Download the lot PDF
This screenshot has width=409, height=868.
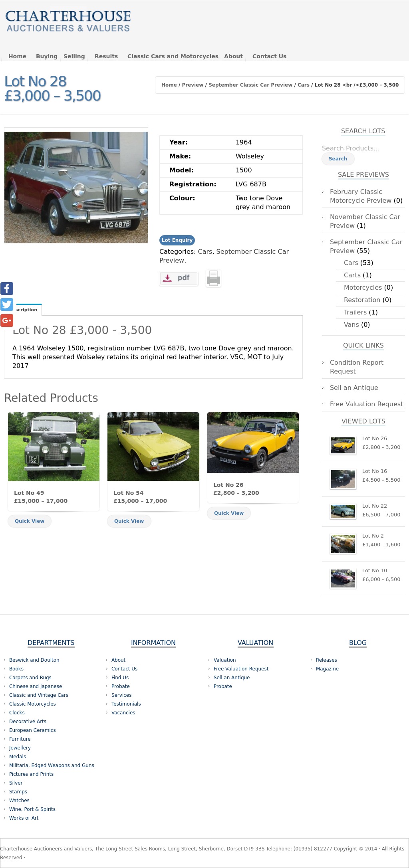pyautogui.click(x=179, y=278)
